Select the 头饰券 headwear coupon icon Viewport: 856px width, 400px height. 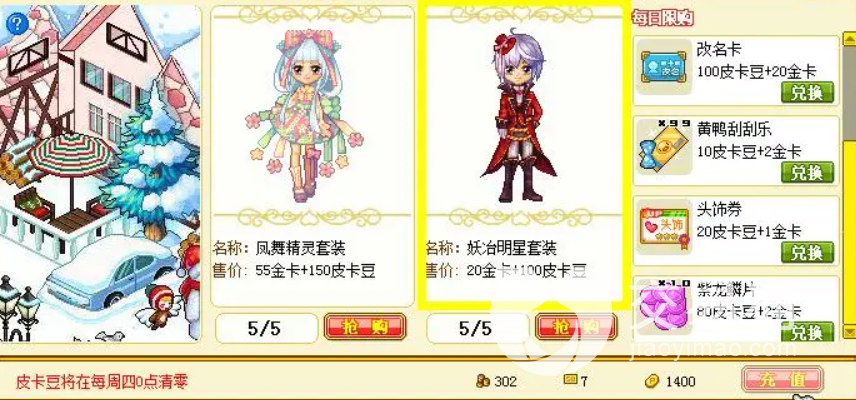coord(664,227)
